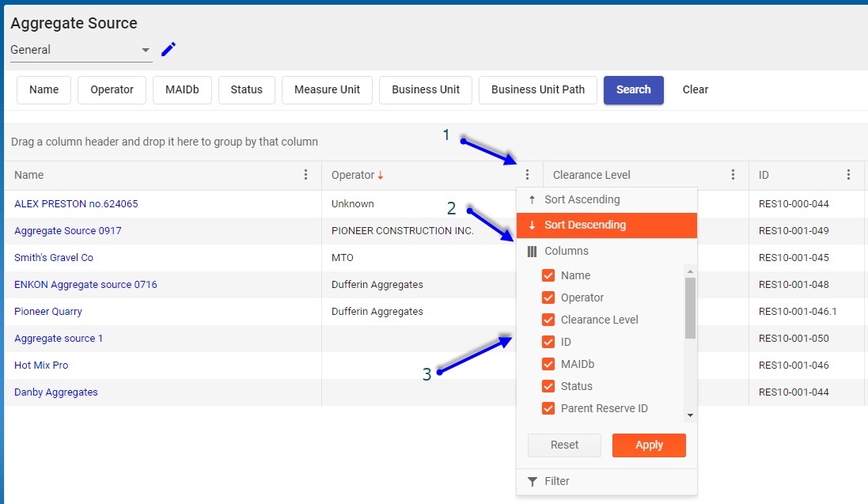Open the Name column menu icon
Image resolution: width=868 pixels, height=504 pixels.
(306, 175)
